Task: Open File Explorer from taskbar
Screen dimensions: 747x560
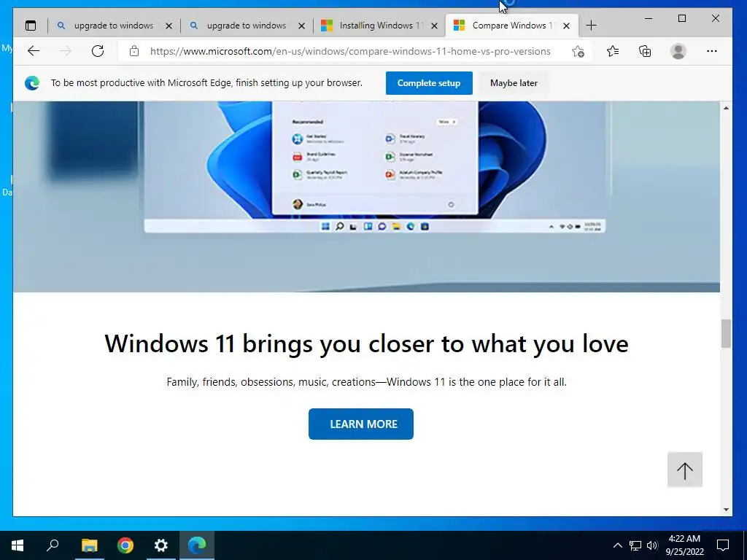Action: pyautogui.click(x=89, y=545)
